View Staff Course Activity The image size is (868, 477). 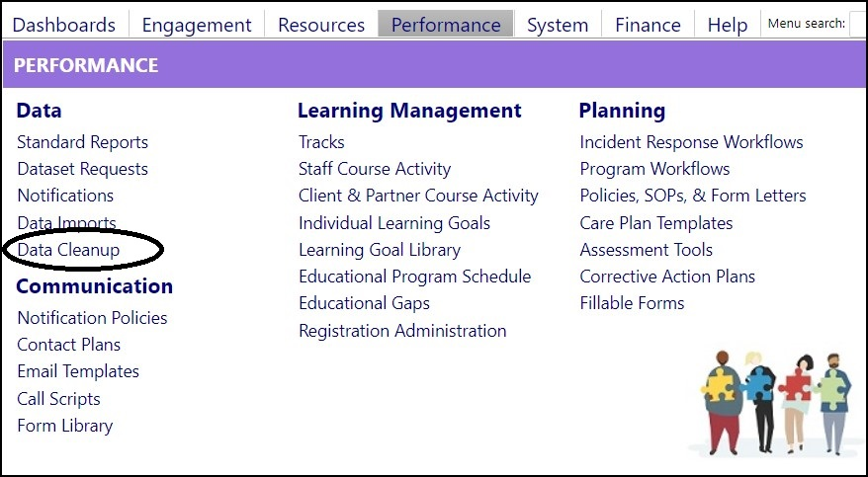pos(375,169)
